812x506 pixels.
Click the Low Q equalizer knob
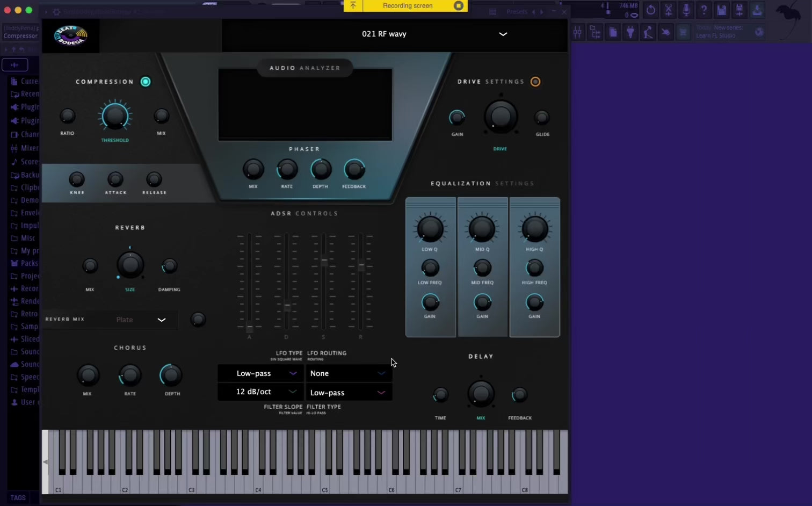430,229
